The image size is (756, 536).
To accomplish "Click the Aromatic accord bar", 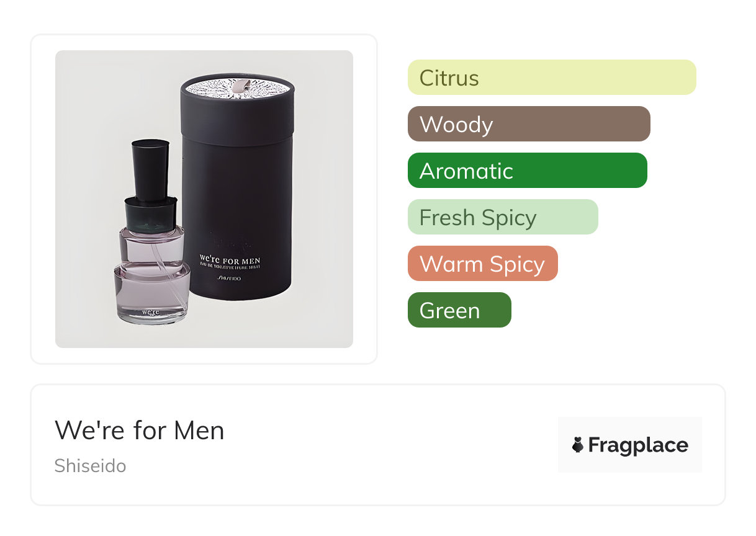I will (528, 171).
